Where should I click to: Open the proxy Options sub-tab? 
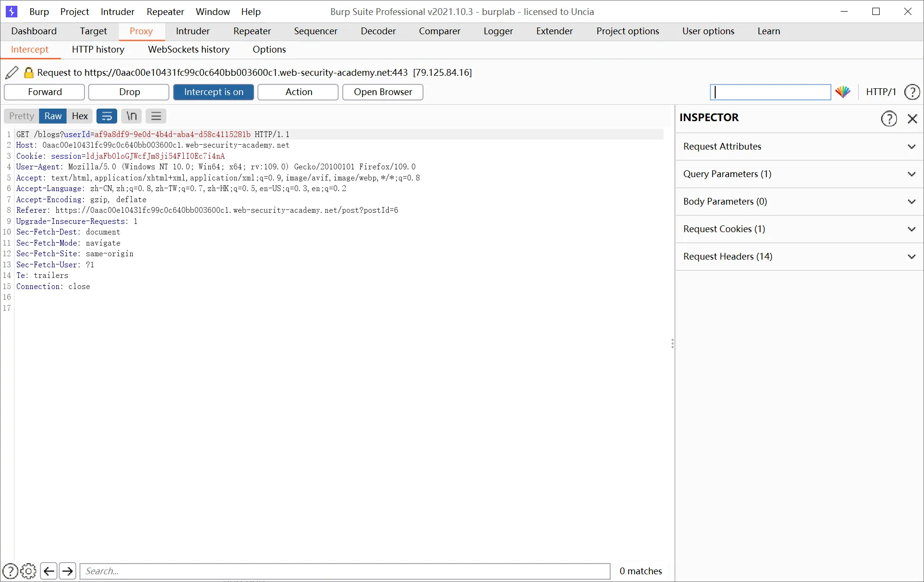269,49
